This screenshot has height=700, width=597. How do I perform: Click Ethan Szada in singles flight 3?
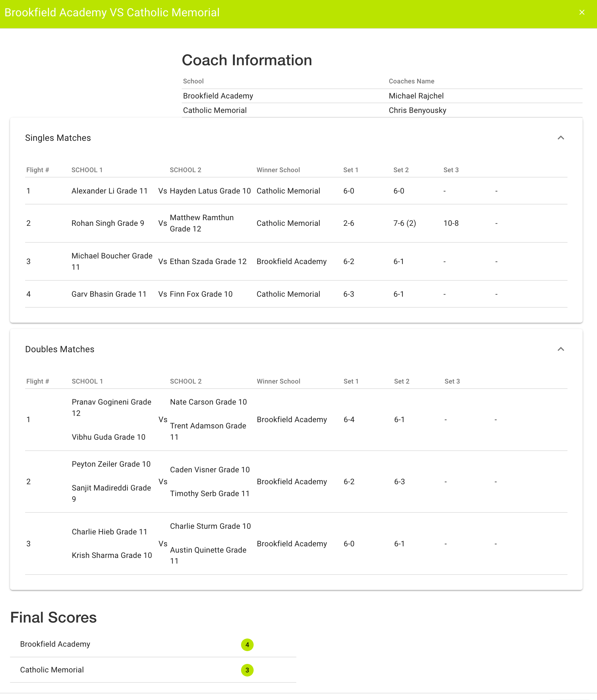click(208, 262)
